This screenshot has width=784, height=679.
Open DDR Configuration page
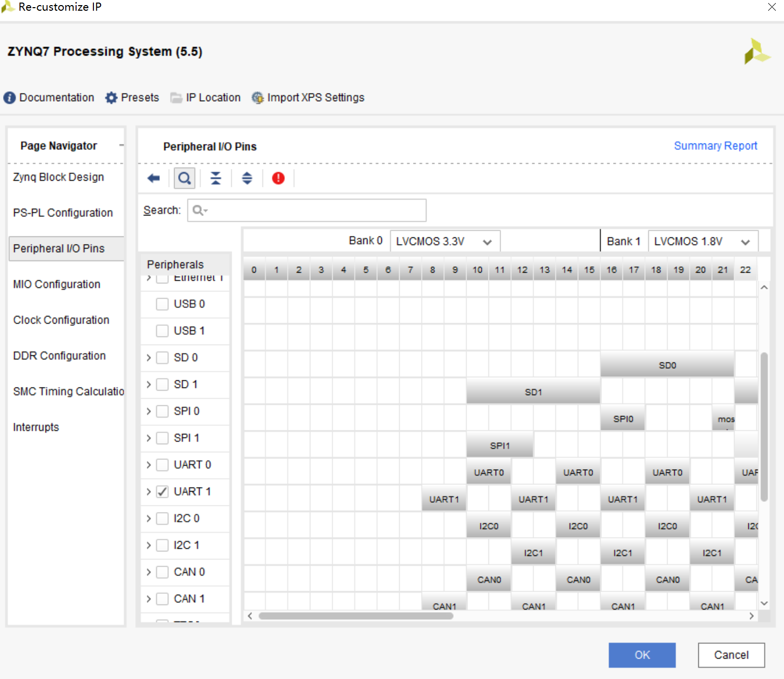pyautogui.click(x=59, y=356)
